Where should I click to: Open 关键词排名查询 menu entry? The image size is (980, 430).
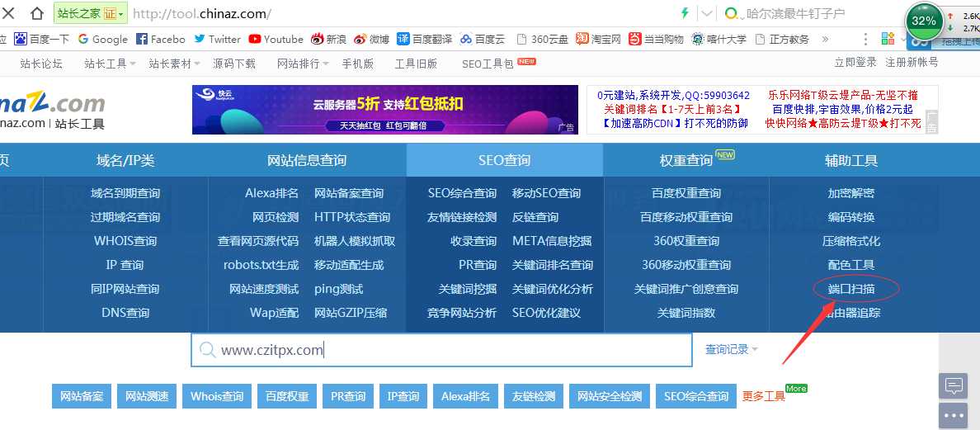point(553,264)
